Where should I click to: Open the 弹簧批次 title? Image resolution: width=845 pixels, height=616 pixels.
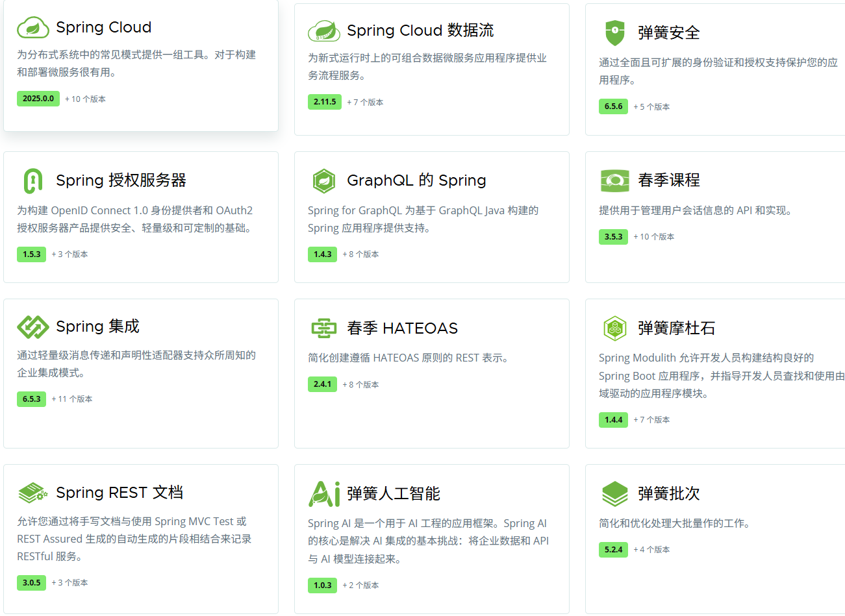tap(668, 494)
